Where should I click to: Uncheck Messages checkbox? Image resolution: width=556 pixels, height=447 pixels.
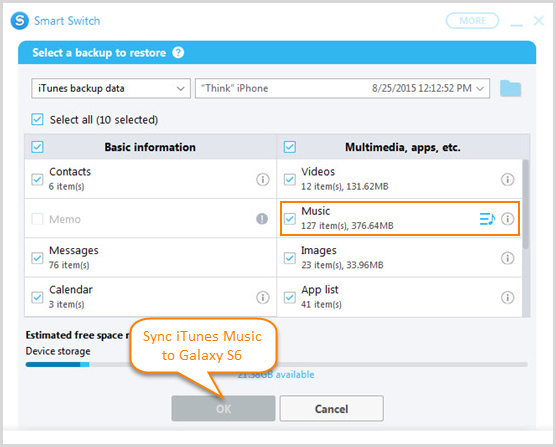(x=37, y=258)
